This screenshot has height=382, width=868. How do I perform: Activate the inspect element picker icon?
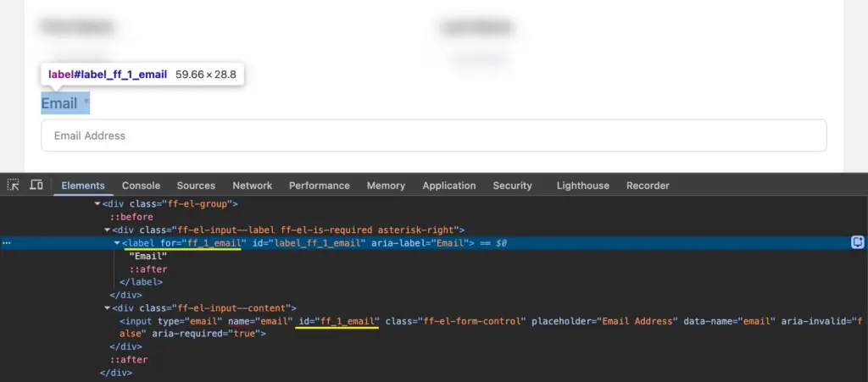coord(14,185)
